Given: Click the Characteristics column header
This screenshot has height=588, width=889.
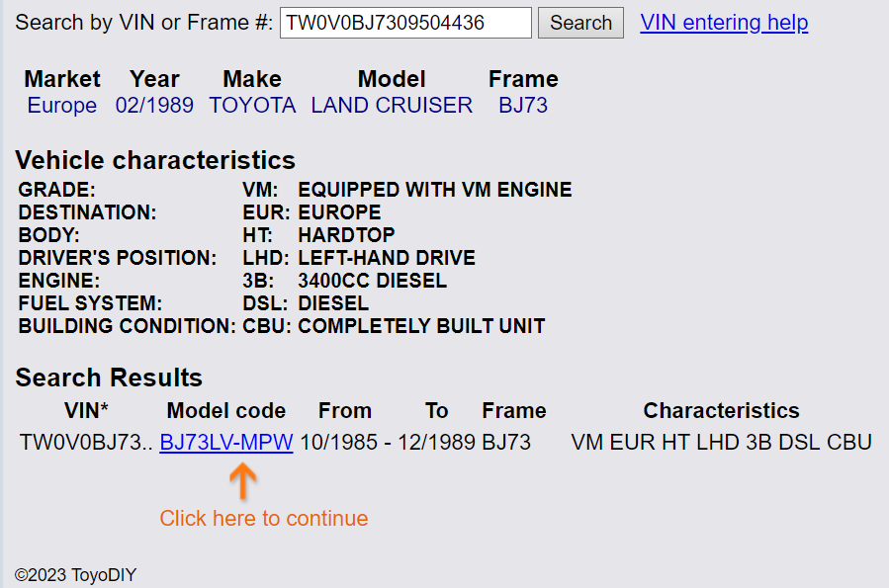Looking at the screenshot, I should [721, 411].
